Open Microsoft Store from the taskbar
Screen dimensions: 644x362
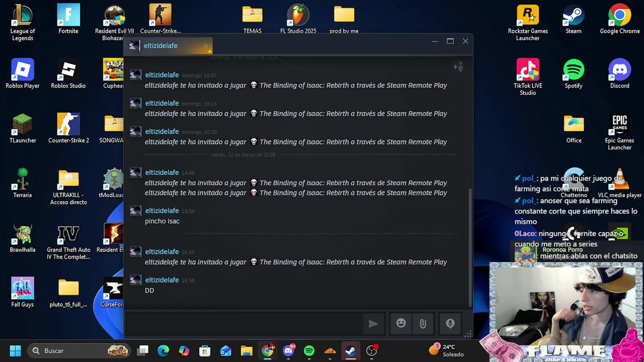(x=205, y=350)
